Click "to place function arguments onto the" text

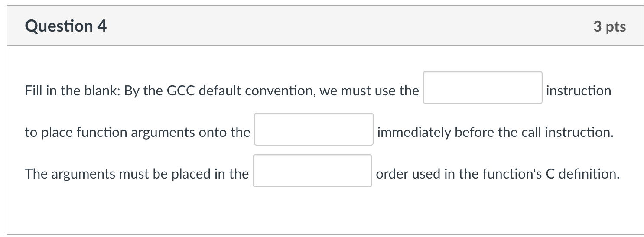[x=137, y=133]
